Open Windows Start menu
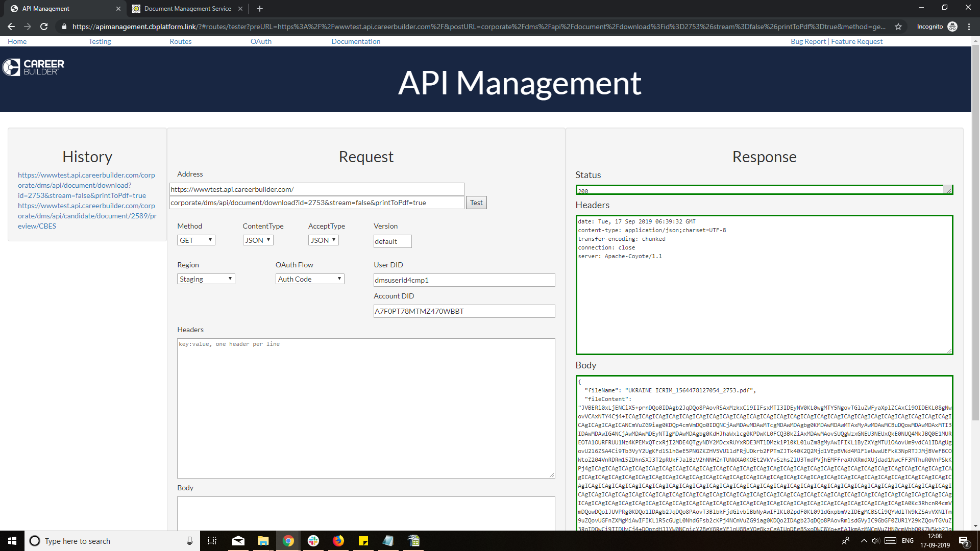980x551 pixels. pyautogui.click(x=12, y=541)
